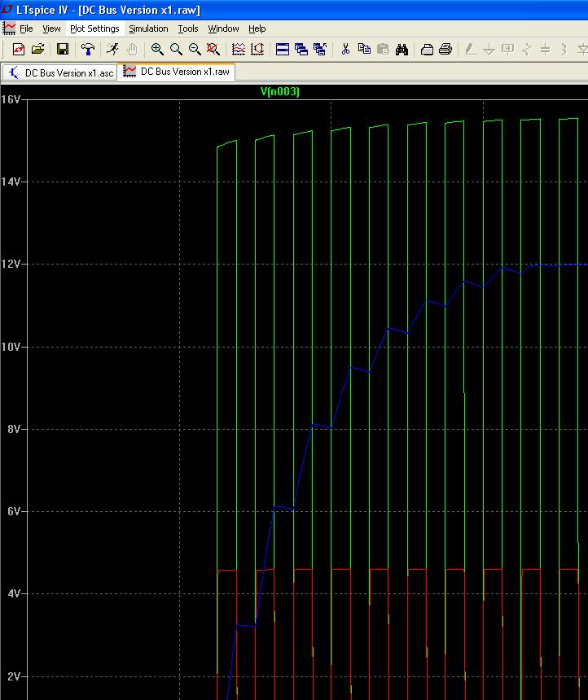Open the Window menu

[x=223, y=28]
